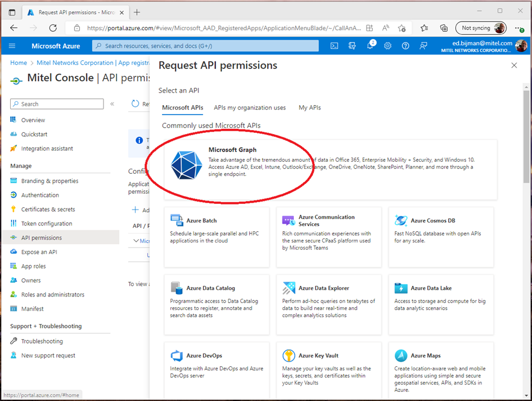Viewport: 532px width, 401px height.
Task: Click the Azure Maps tile icon
Action: pos(401,356)
